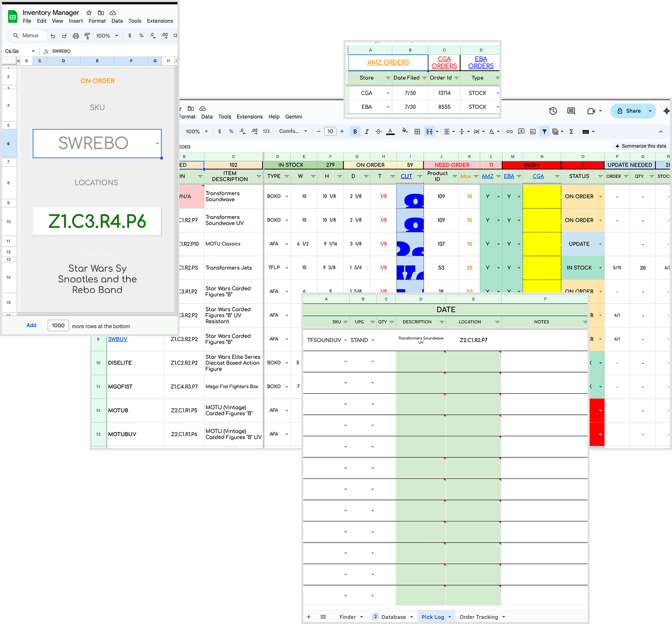Viewport: 672px width, 624px height.
Task: Open the SWREBO SKU dropdown
Action: pos(156,143)
